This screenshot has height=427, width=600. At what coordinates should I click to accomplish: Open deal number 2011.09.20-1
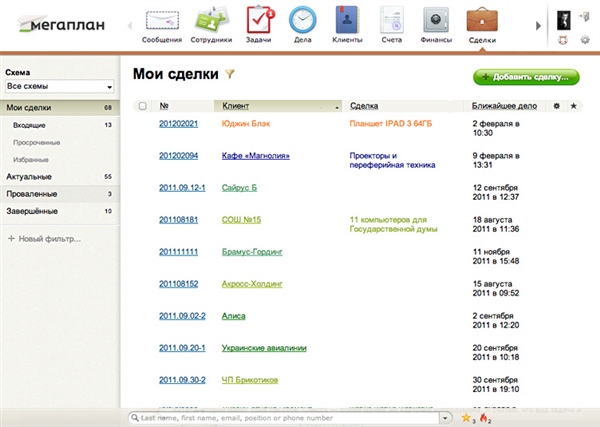[182, 348]
